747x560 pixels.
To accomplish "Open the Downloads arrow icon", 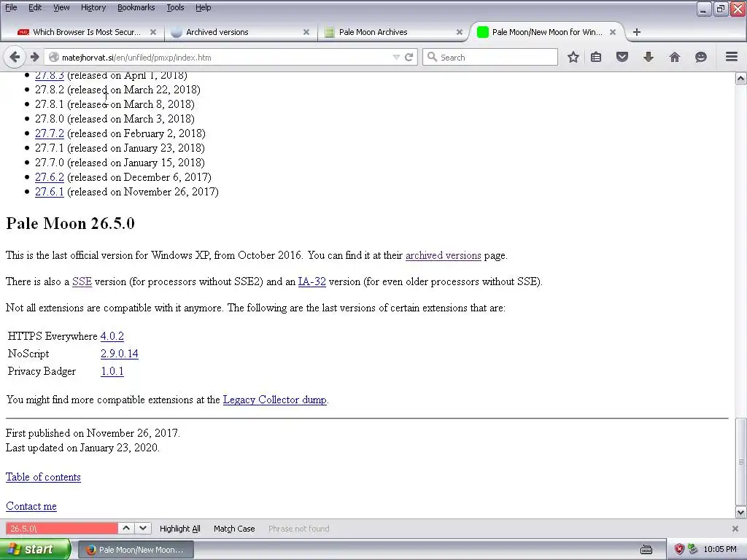I will 649,57.
